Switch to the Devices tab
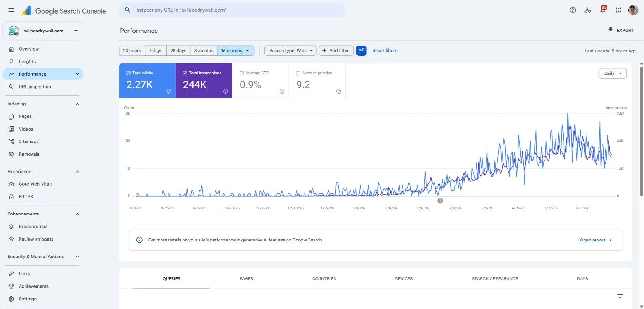 [x=404, y=279]
